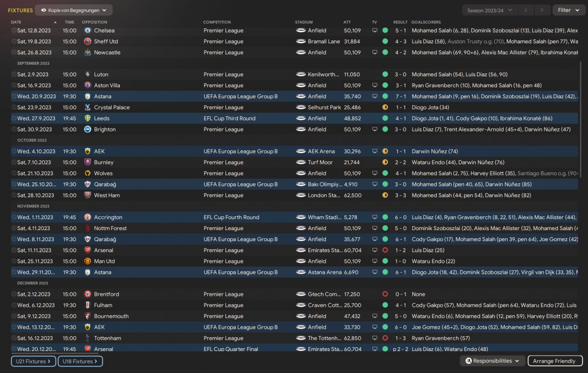Toggle the row checkbox for the West Ham fixture
Viewport: 588px width, 373px height.
pos(14,195)
